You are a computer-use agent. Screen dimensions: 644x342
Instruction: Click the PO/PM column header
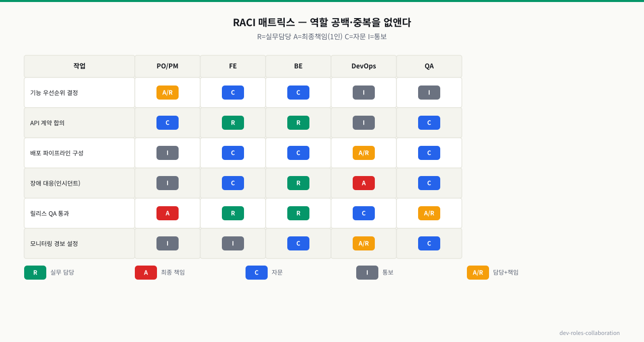pyautogui.click(x=168, y=66)
